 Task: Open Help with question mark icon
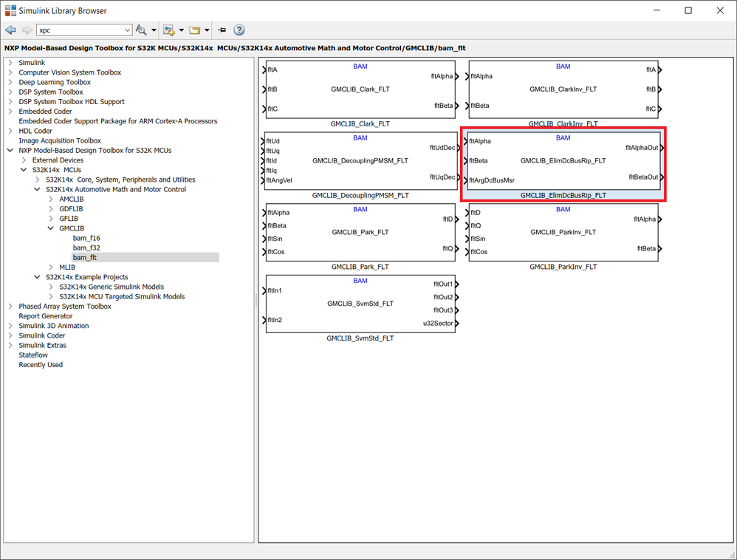239,30
